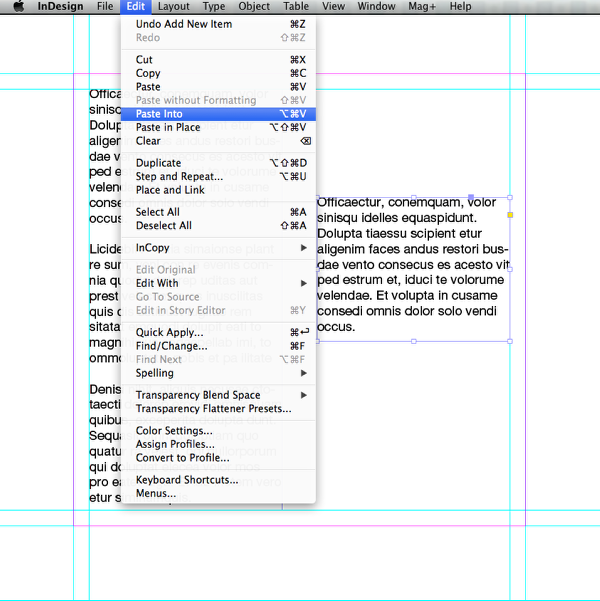This screenshot has width=600, height=601.
Task: Choose Place and Link
Action: tap(218, 190)
